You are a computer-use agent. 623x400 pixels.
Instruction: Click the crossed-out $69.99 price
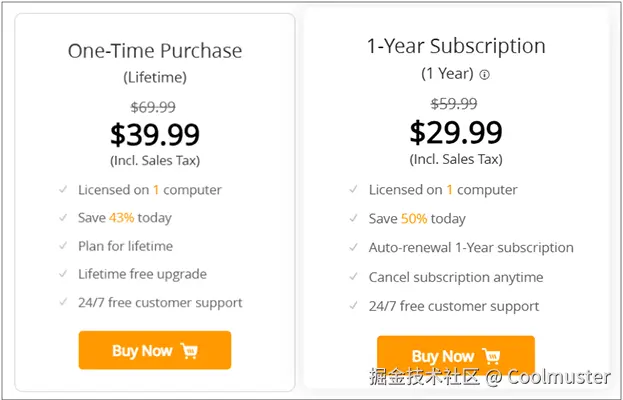tap(154, 106)
